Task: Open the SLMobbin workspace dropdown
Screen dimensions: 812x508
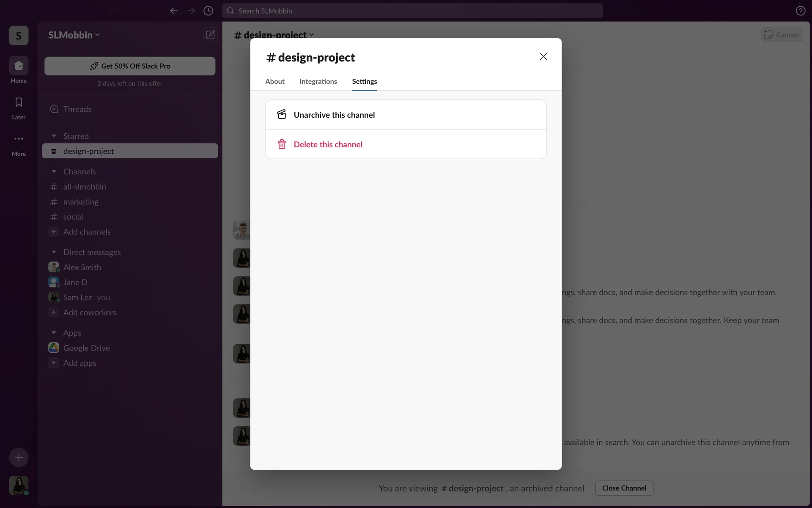Action: tap(74, 35)
